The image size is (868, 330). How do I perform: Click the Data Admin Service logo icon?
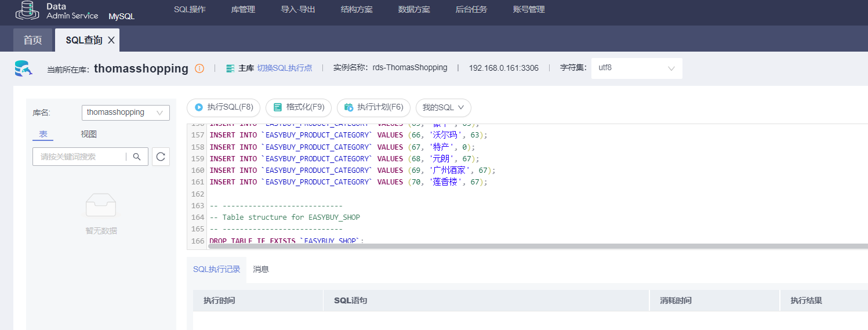click(28, 10)
